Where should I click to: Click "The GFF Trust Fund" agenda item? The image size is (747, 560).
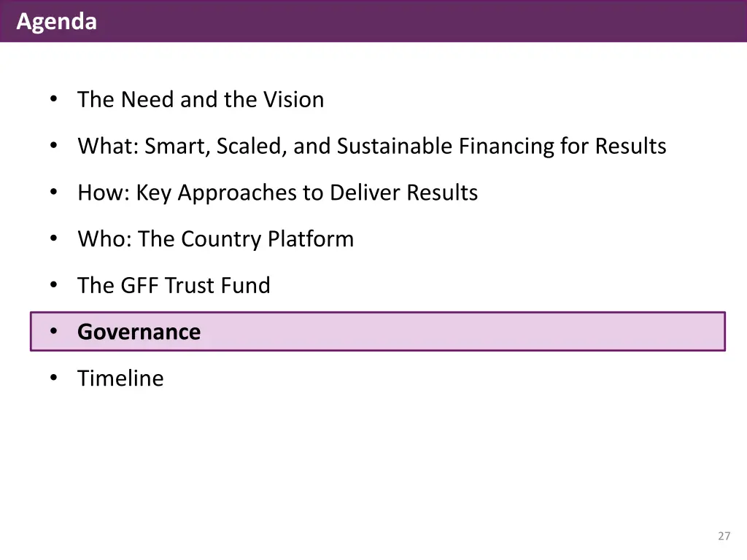click(x=174, y=286)
